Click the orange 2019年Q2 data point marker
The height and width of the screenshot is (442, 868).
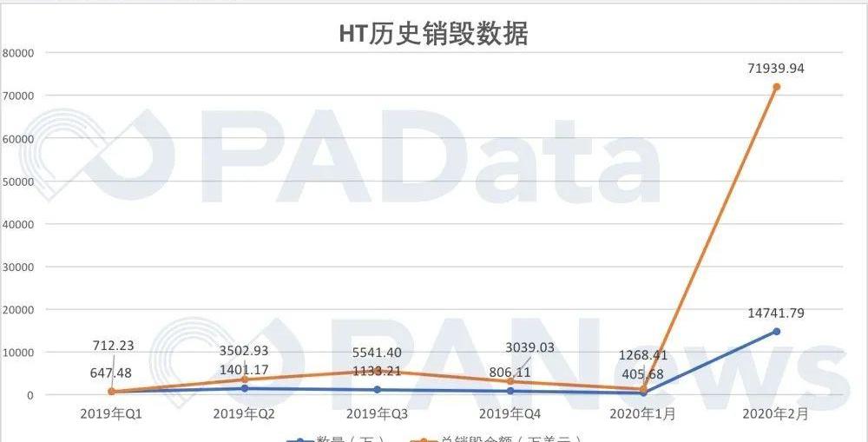tap(244, 379)
